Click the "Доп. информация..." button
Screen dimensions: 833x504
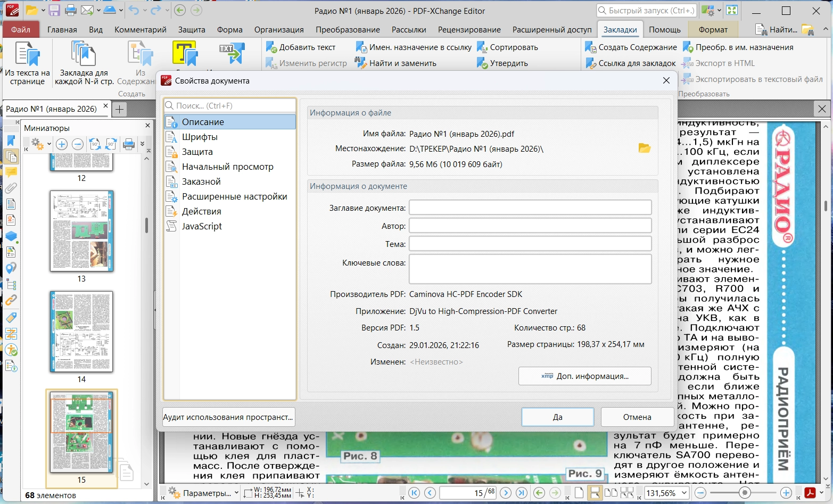click(585, 376)
